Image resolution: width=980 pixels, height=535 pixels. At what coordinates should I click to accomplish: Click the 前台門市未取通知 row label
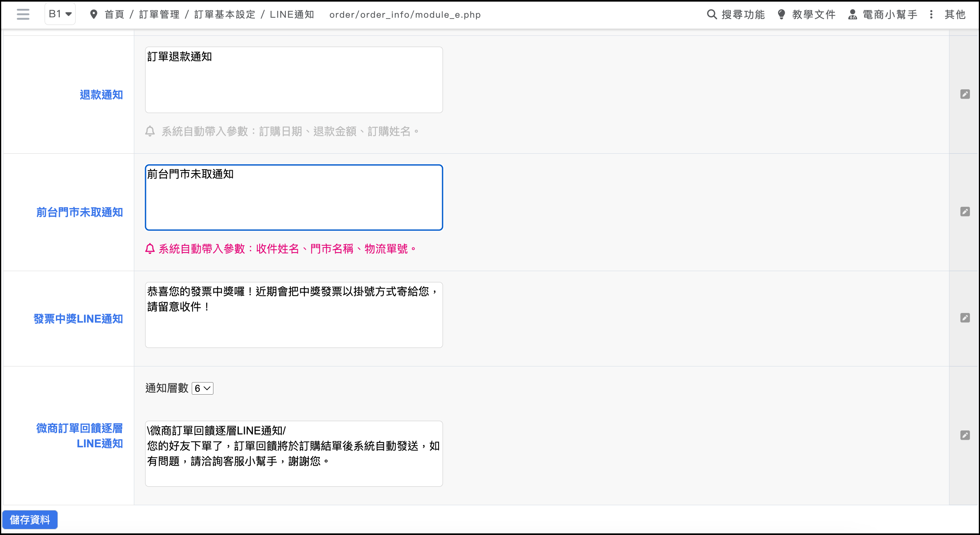point(80,212)
